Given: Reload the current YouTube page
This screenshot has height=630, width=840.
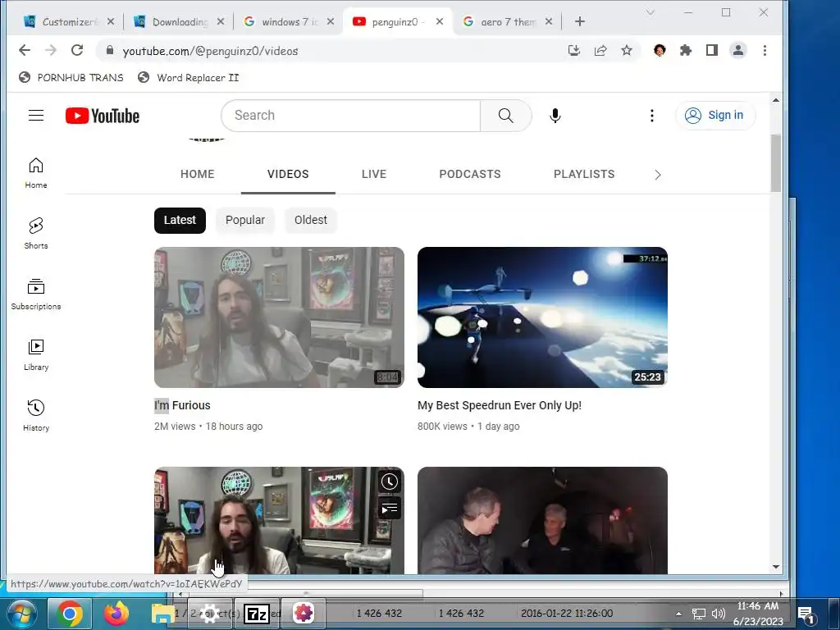Looking at the screenshot, I should click(x=77, y=50).
